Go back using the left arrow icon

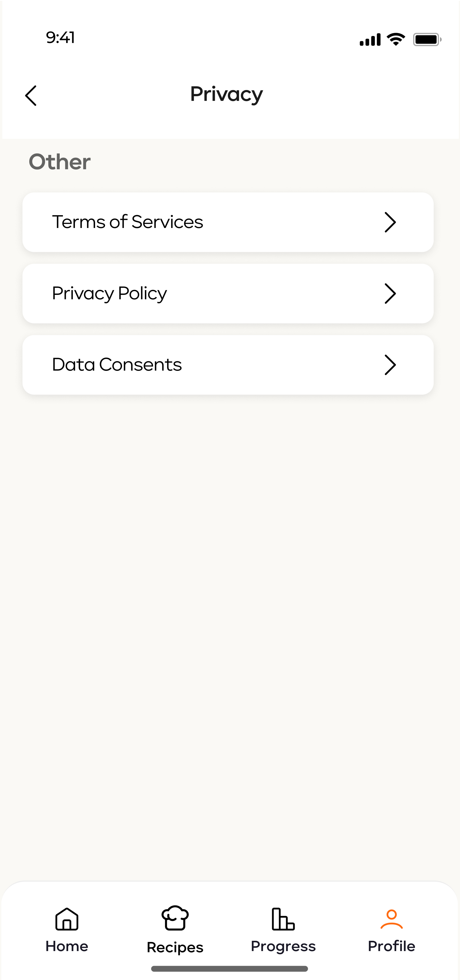point(31,96)
